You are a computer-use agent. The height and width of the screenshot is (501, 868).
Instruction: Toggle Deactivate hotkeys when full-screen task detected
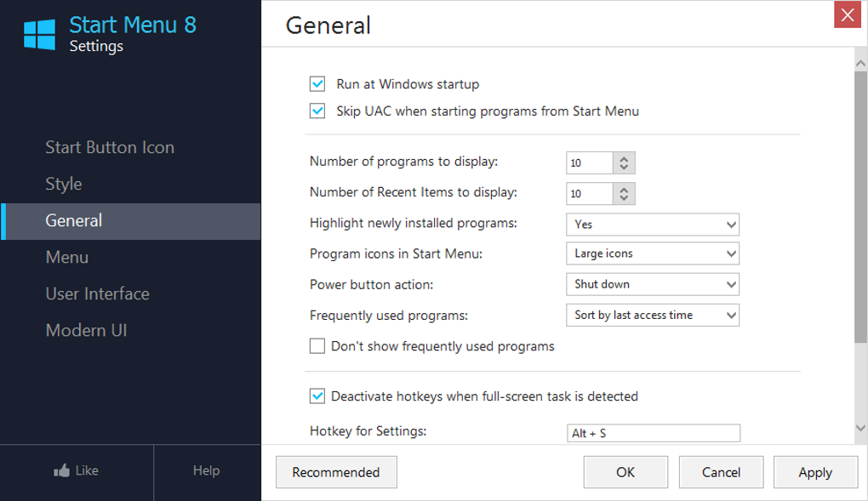(x=317, y=396)
